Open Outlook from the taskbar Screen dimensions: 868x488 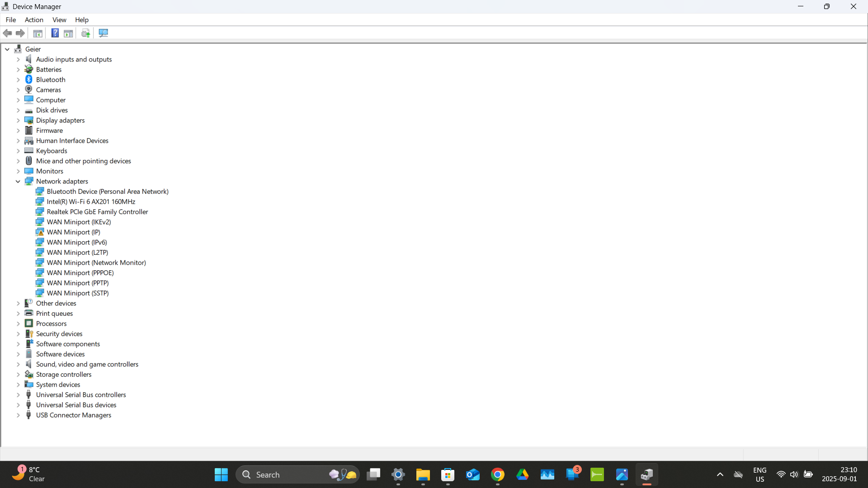pyautogui.click(x=473, y=475)
